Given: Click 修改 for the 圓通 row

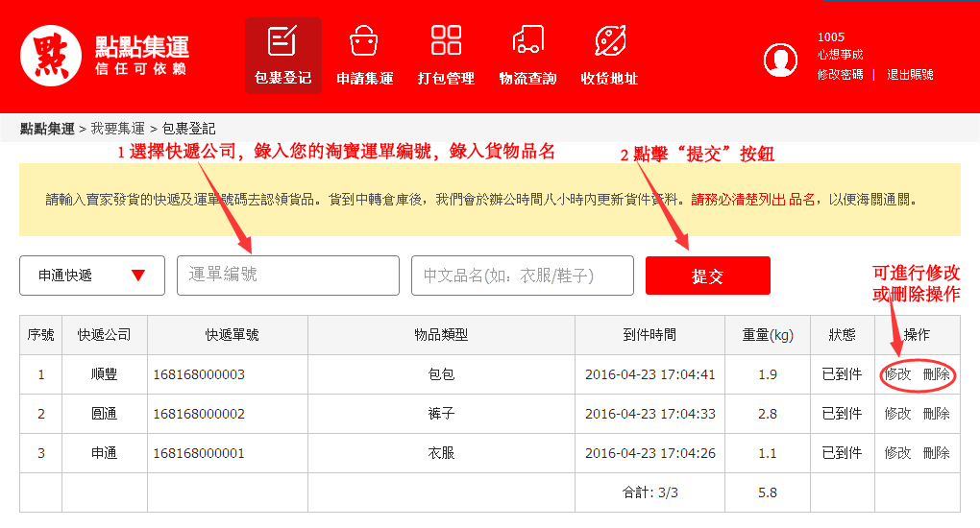Looking at the screenshot, I should (897, 414).
